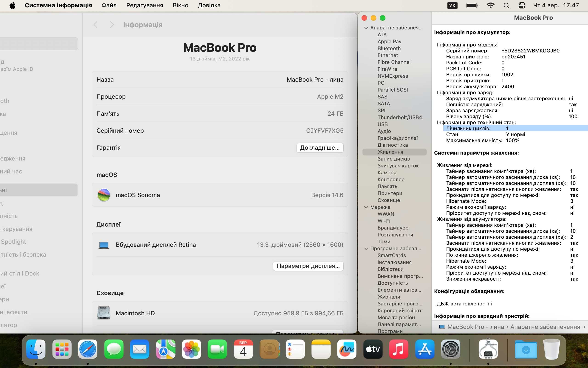Open the Файл menu

click(109, 5)
